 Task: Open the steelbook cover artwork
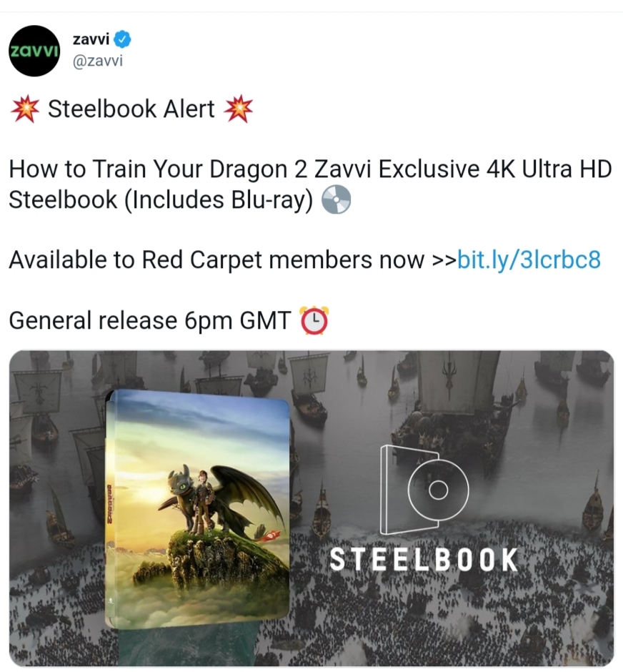point(197,510)
